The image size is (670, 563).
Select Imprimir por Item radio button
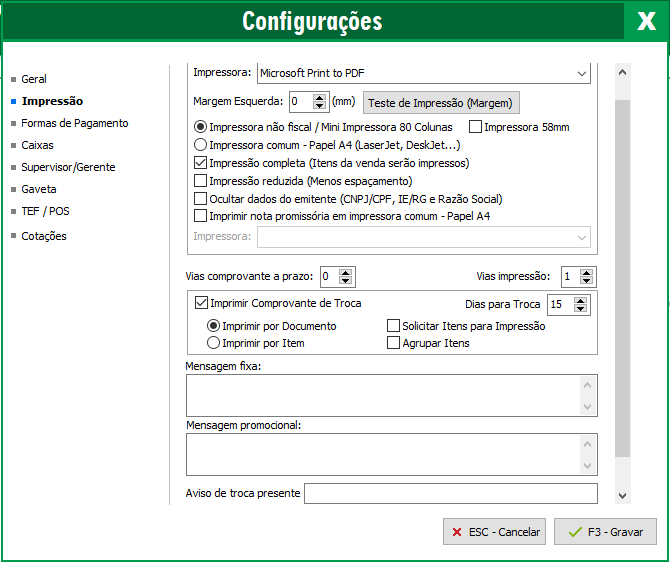coord(213,343)
